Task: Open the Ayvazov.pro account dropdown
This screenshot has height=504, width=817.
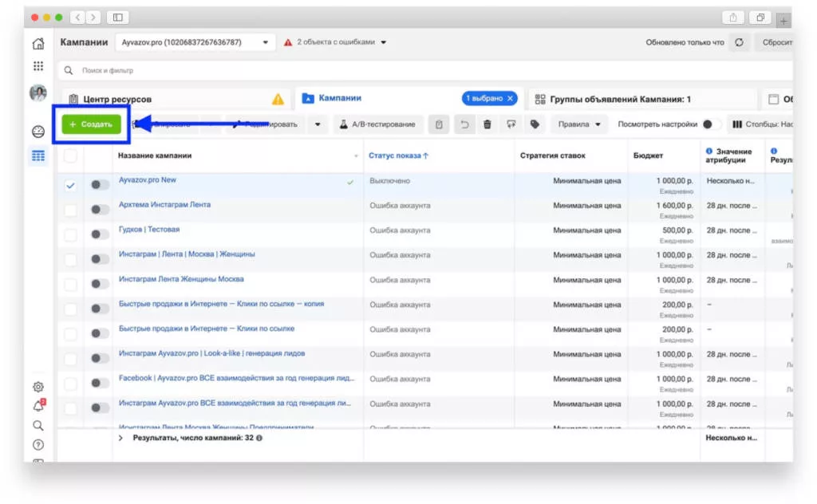Action: (x=195, y=42)
